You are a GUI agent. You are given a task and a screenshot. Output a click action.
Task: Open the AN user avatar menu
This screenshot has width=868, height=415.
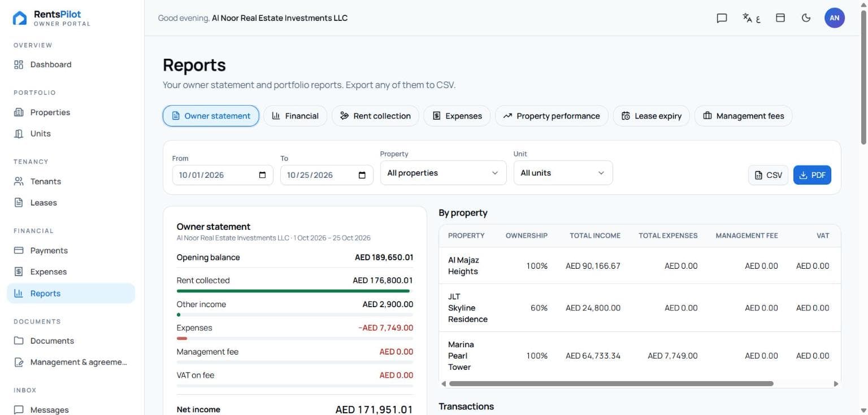pyautogui.click(x=835, y=18)
